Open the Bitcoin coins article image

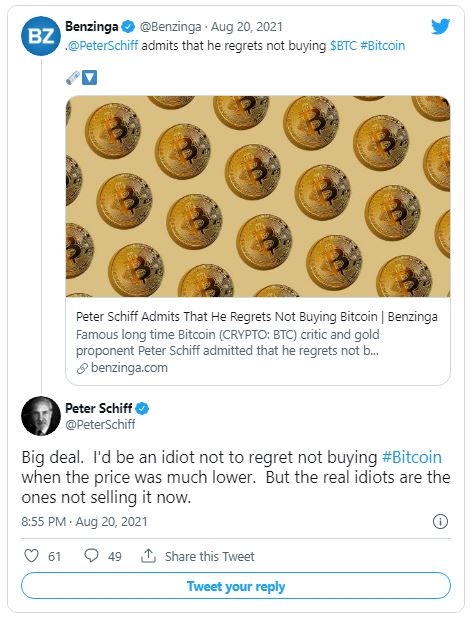point(258,196)
